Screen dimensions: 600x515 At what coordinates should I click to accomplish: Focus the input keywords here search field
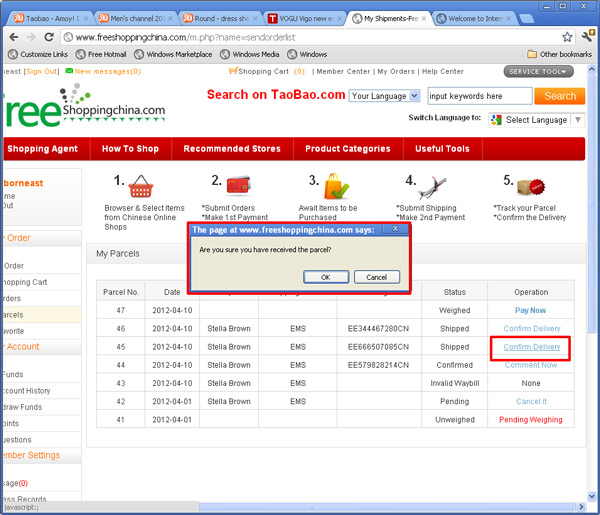point(479,96)
